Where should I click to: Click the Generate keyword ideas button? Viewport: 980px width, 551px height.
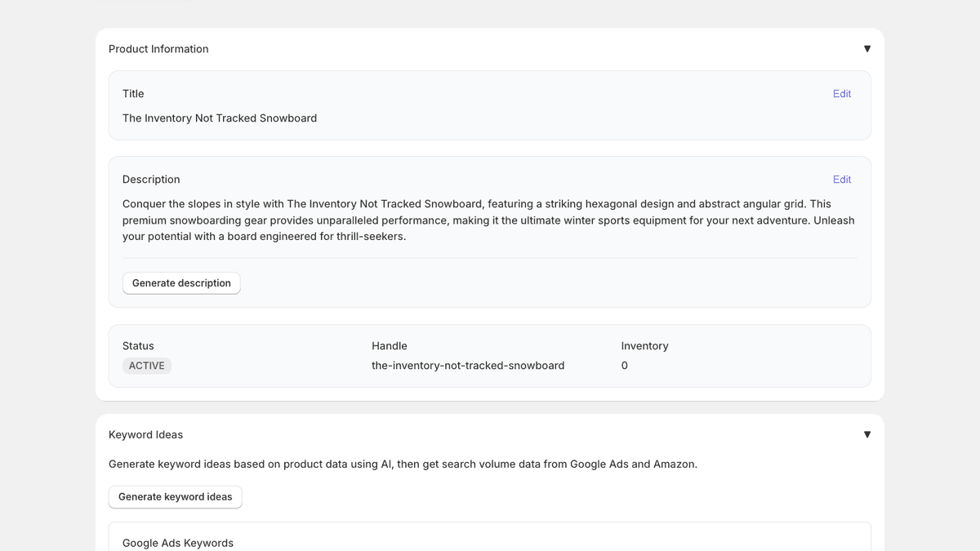point(175,496)
